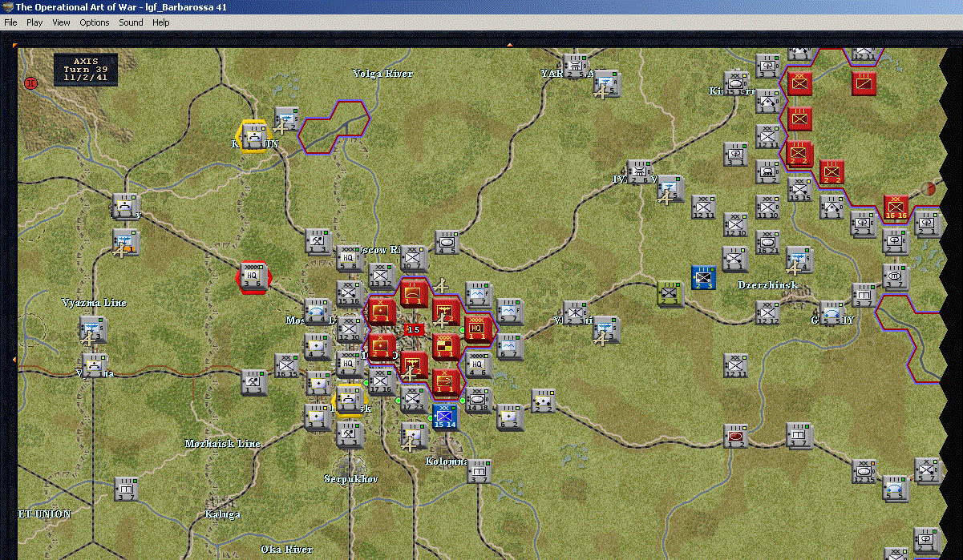Select the grey HQ 5-8 unit
The width and height of the screenshot is (963, 560).
349,258
